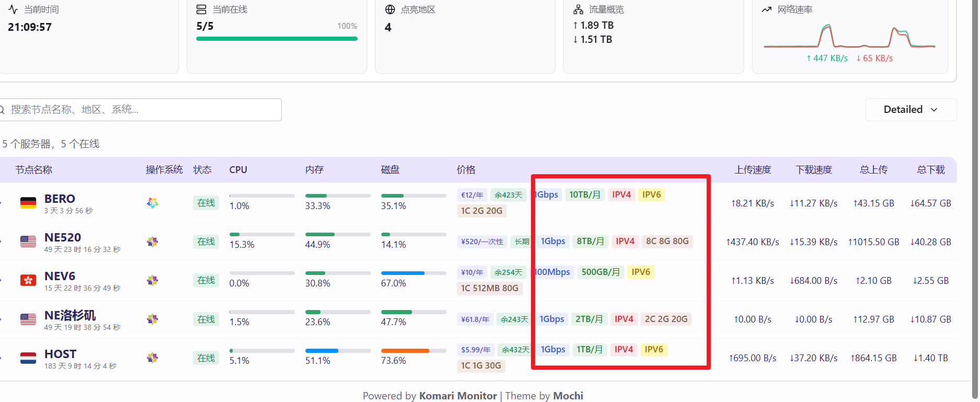
Task: Sort by the CPU column header
Action: tap(238, 170)
